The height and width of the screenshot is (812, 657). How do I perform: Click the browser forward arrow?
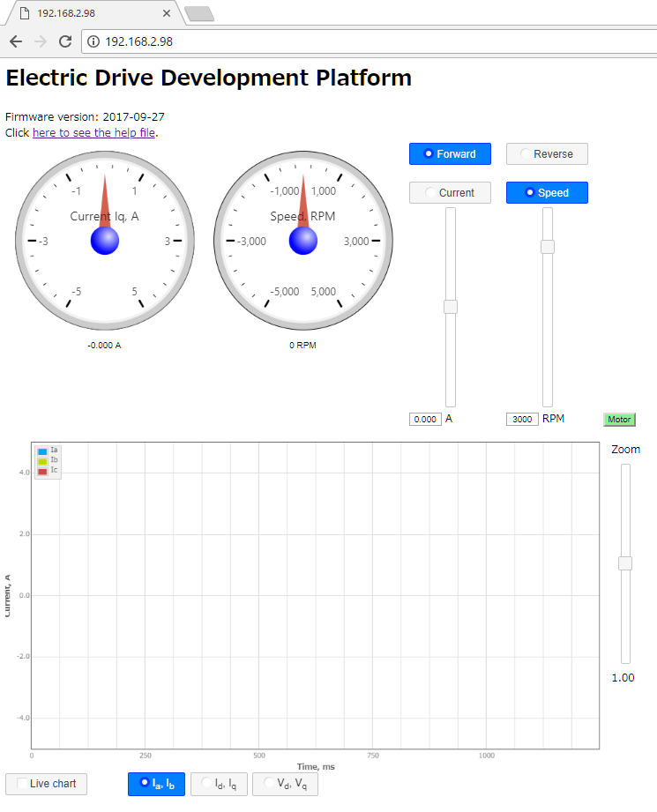tap(40, 41)
